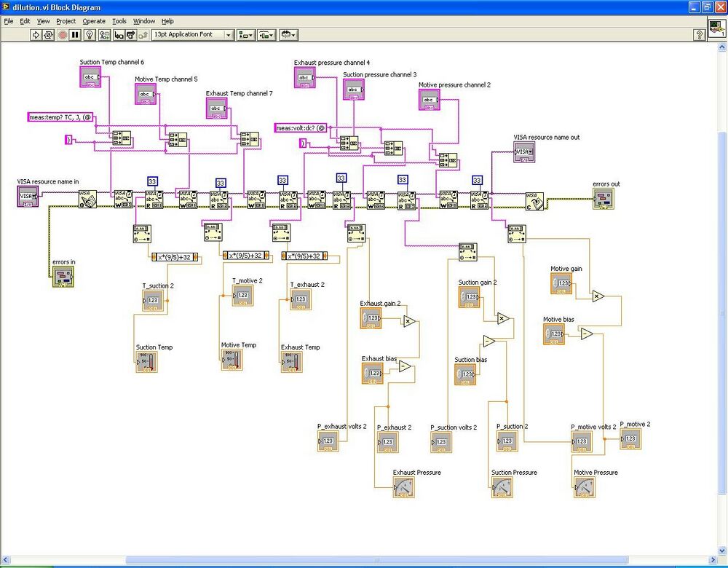This screenshot has height=568, width=728.
Task: Click the Step Into debugging icon
Action: tap(119, 34)
